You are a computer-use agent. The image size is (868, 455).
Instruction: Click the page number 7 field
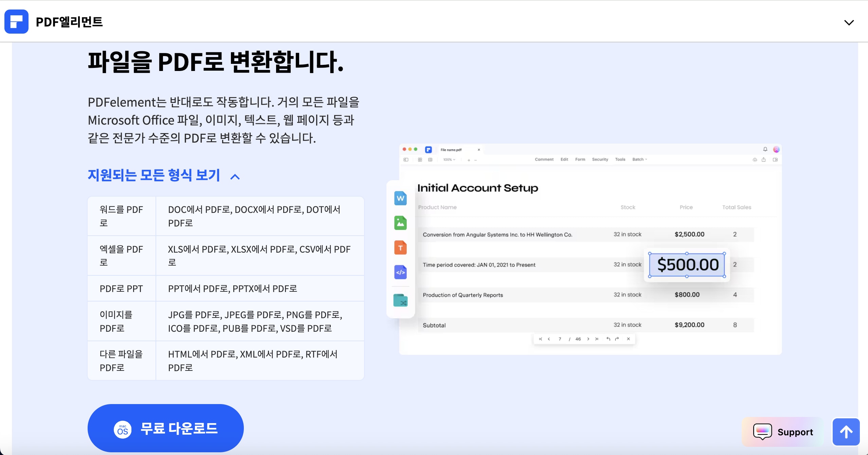(560, 339)
